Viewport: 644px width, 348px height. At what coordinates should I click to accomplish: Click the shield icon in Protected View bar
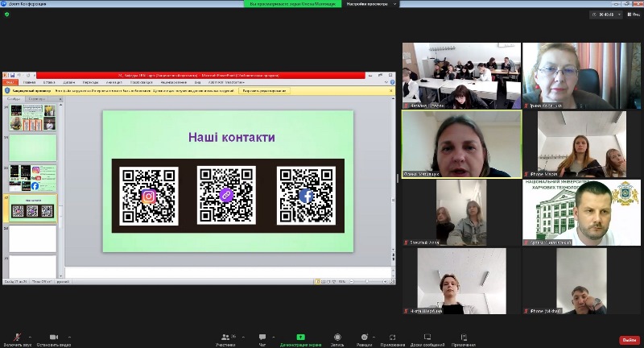coord(7,90)
